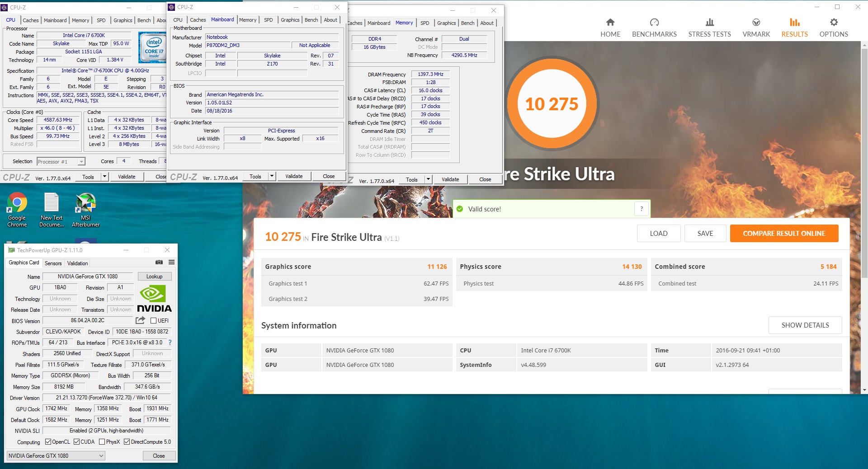Image resolution: width=868 pixels, height=469 pixels.
Task: Select Memory tab in leftmost CPU-Z window
Action: (x=80, y=20)
